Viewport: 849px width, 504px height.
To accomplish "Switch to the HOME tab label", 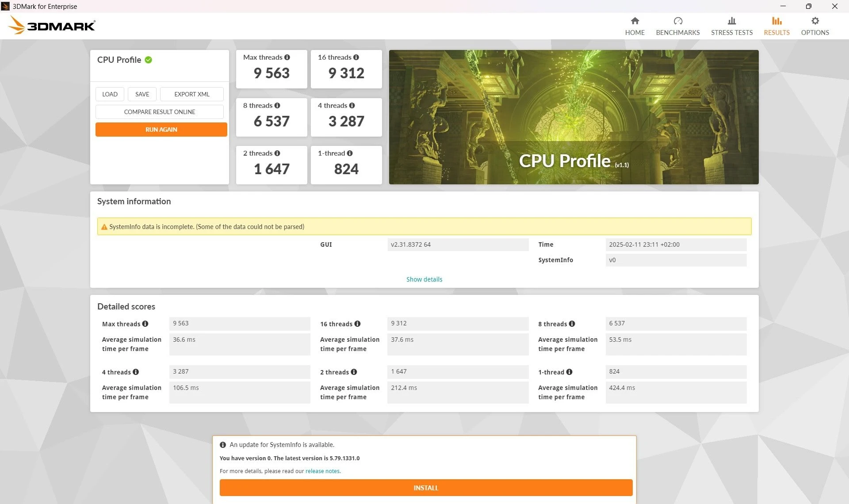I will point(635,32).
